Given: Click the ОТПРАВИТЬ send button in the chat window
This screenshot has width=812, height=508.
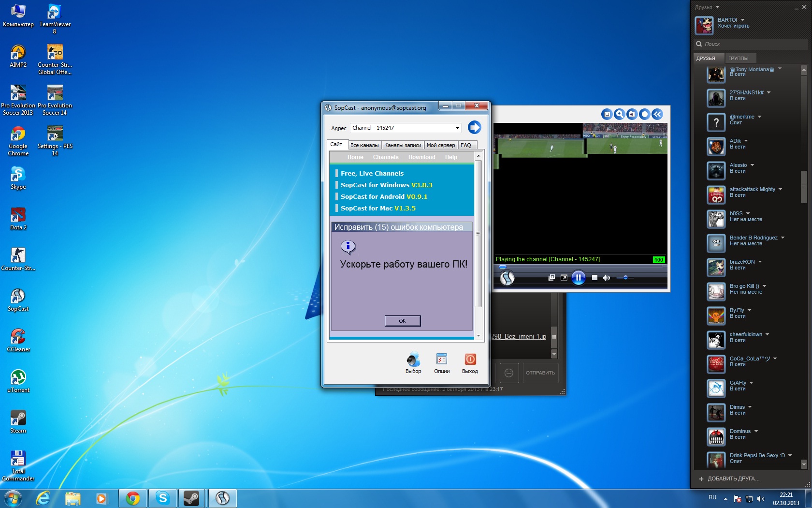Looking at the screenshot, I should 540,373.
